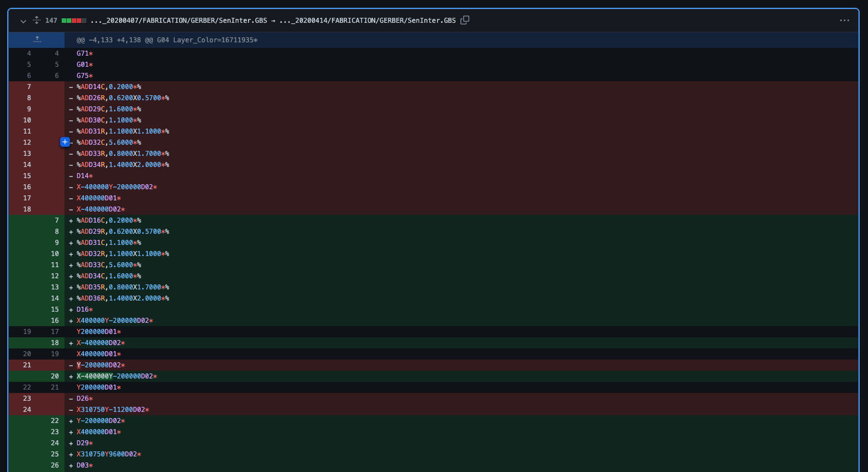Click the hunk header starting with @@ -4,133
The width and height of the screenshot is (868, 472).
(x=167, y=40)
